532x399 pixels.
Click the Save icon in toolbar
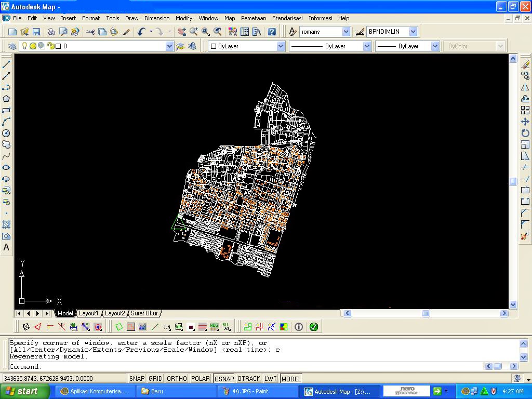click(x=36, y=32)
